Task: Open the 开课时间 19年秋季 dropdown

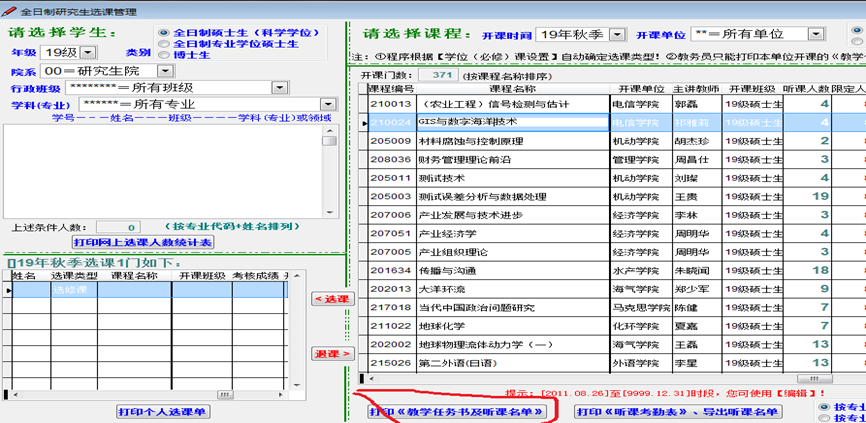Action: click(617, 35)
